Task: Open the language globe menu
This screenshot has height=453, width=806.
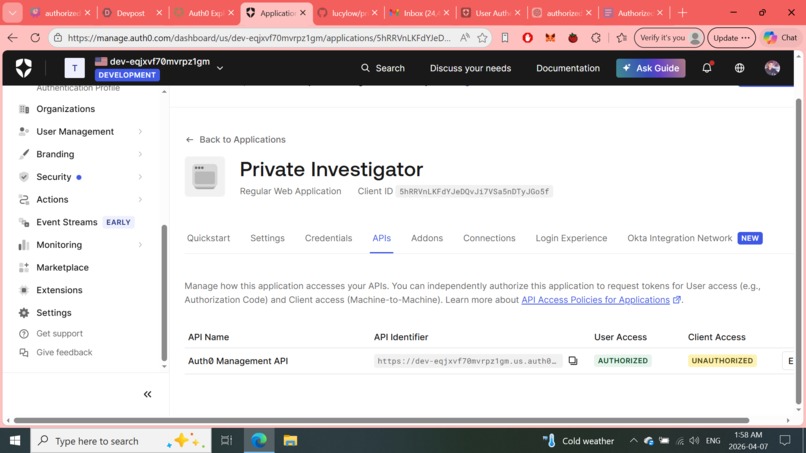Action: pos(740,68)
